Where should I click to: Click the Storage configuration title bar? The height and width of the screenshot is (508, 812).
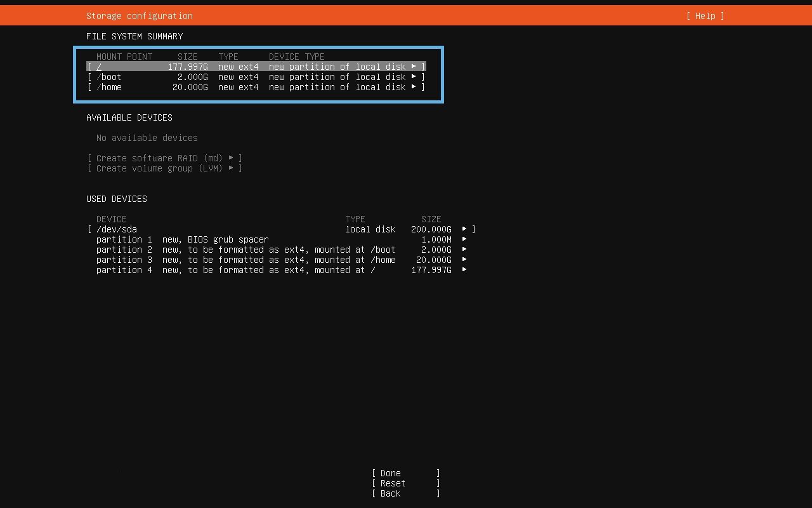point(139,16)
